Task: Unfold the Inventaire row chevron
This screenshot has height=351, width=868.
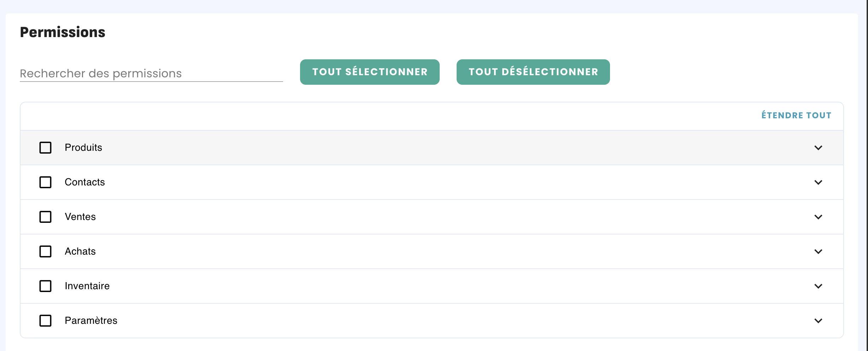Action: pyautogui.click(x=818, y=286)
